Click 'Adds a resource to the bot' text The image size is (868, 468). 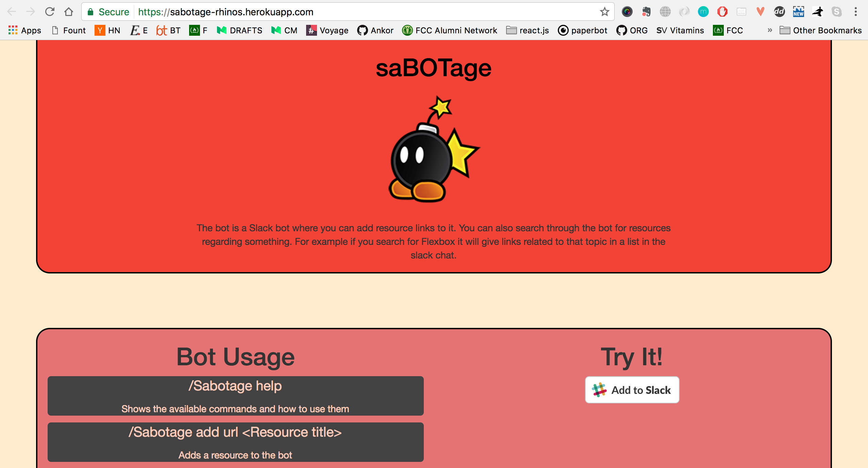tap(235, 455)
